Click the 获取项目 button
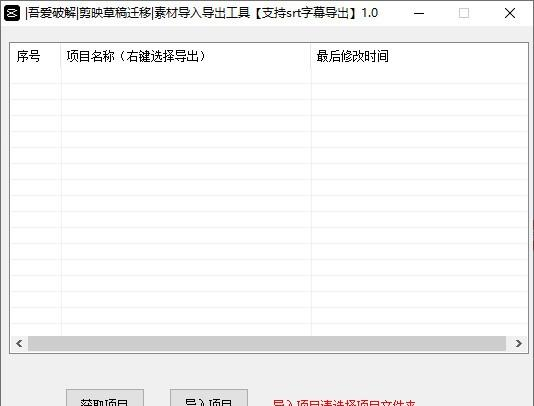The width and height of the screenshot is (534, 406). coord(105,398)
